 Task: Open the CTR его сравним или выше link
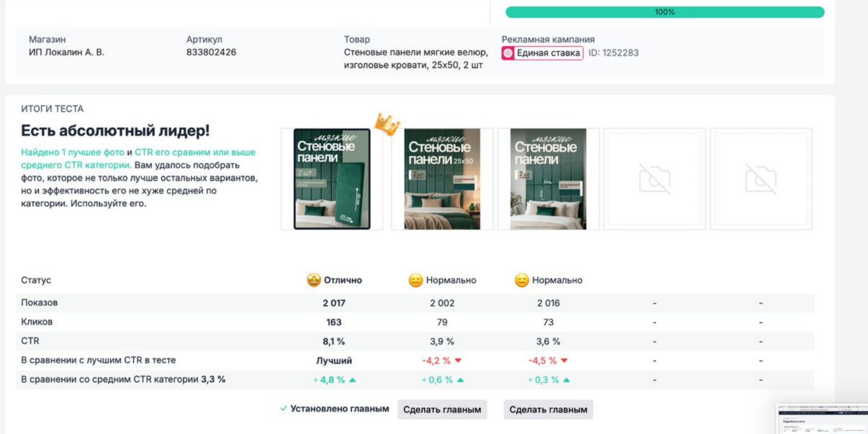coord(195,152)
